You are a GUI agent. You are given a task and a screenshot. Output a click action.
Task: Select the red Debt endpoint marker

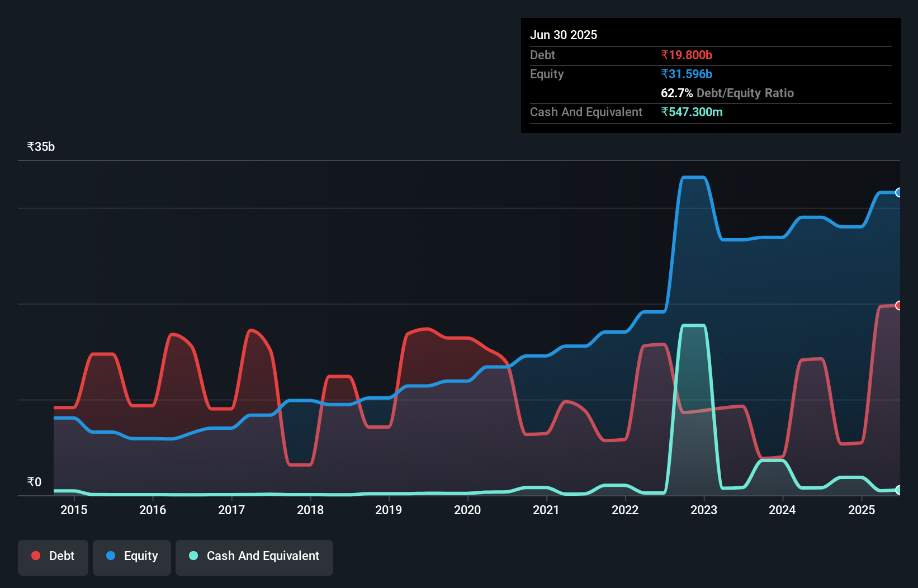click(x=898, y=305)
